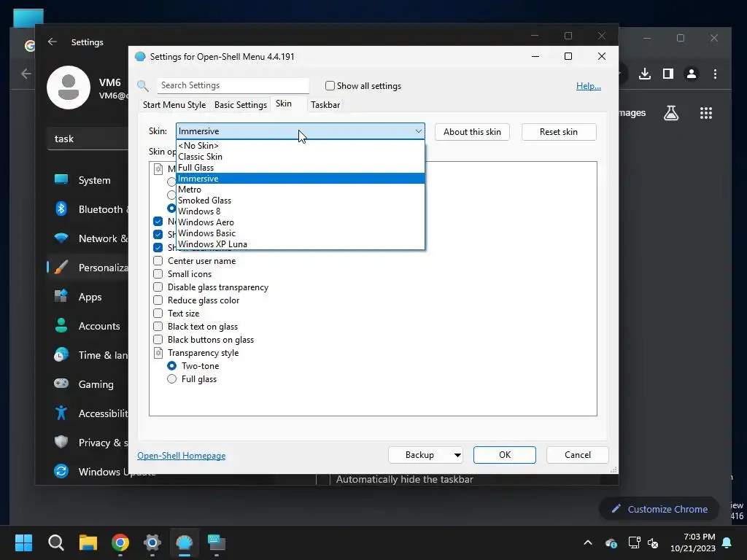Select Windows Aero skin
This screenshot has height=560, width=747.
coord(300,222)
